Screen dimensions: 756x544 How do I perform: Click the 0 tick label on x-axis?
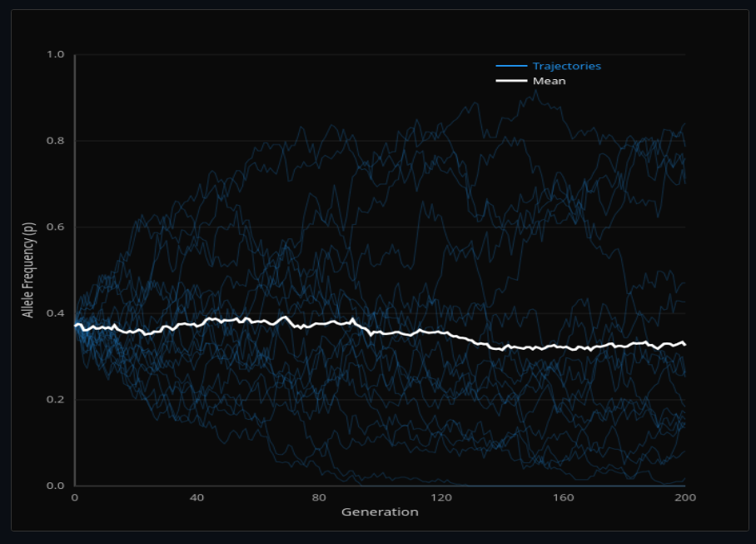(x=73, y=497)
